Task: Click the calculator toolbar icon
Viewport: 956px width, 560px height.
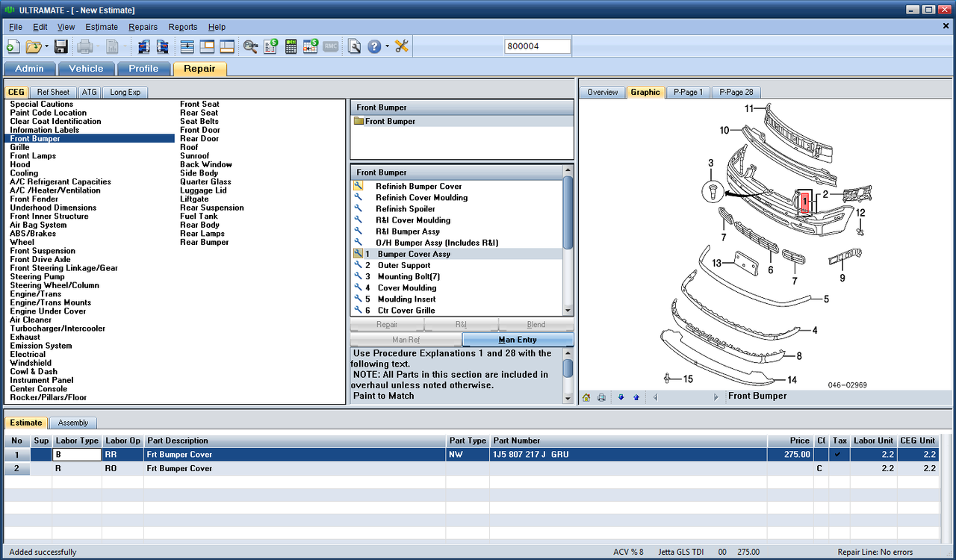Action: [291, 46]
